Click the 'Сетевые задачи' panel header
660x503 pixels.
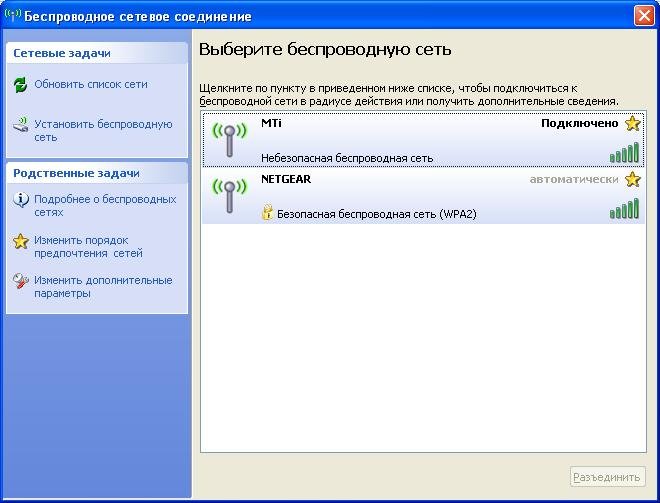(x=97, y=53)
